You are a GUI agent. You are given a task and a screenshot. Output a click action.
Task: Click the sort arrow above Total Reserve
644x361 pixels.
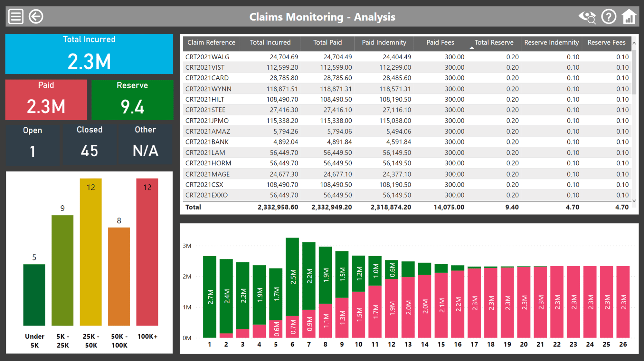coord(472,48)
